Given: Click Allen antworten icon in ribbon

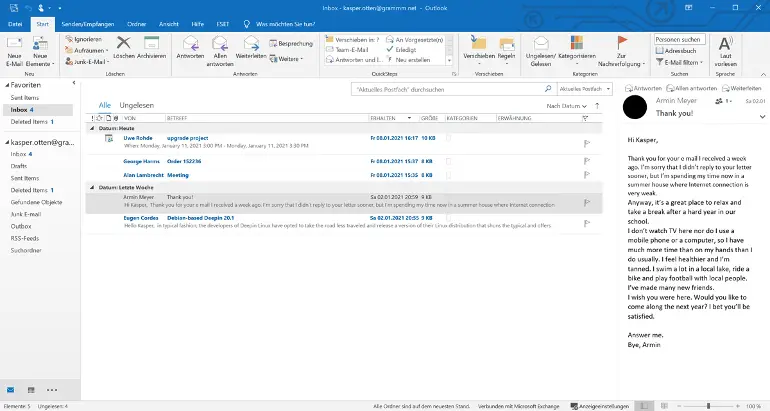Looking at the screenshot, I should tap(220, 45).
